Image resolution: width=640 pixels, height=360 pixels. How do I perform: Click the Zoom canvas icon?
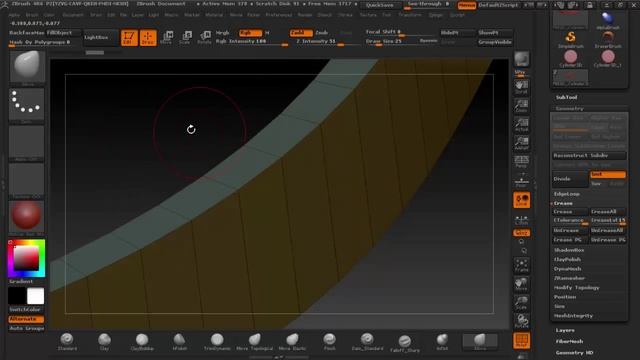(521, 106)
